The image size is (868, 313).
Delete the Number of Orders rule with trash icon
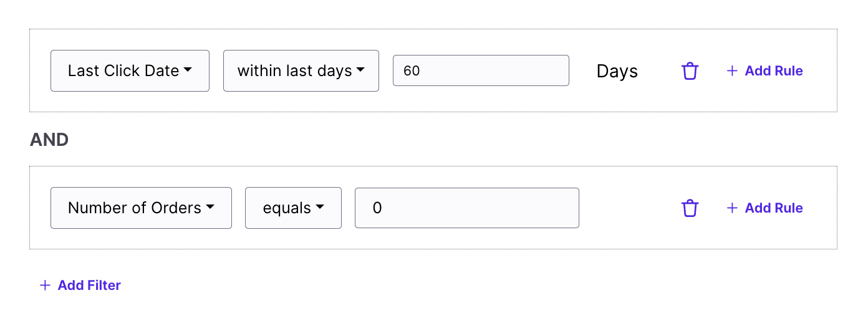point(690,208)
